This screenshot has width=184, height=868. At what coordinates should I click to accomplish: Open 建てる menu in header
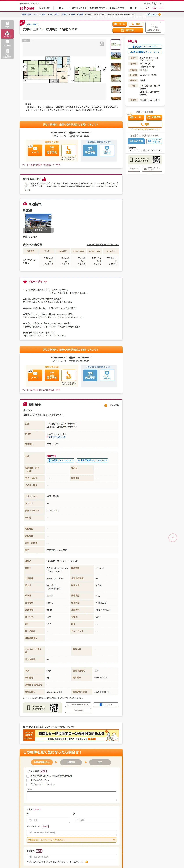click(79, 8)
